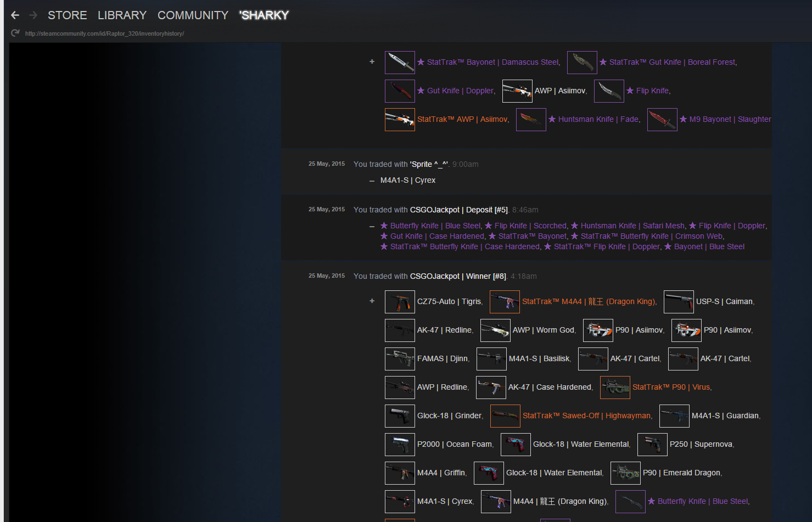This screenshot has height=522, width=812.
Task: Open the LIBRARY tab
Action: tap(122, 15)
